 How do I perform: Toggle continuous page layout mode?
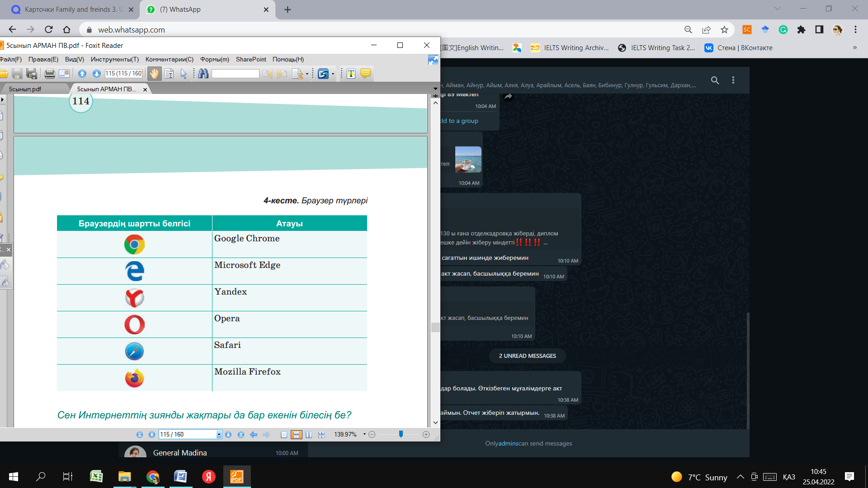pos(296,435)
